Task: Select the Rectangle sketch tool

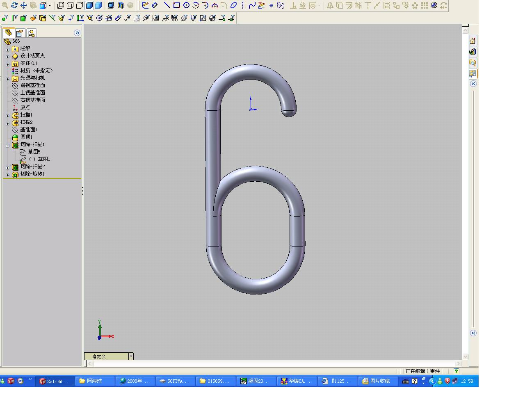Action: tap(177, 5)
